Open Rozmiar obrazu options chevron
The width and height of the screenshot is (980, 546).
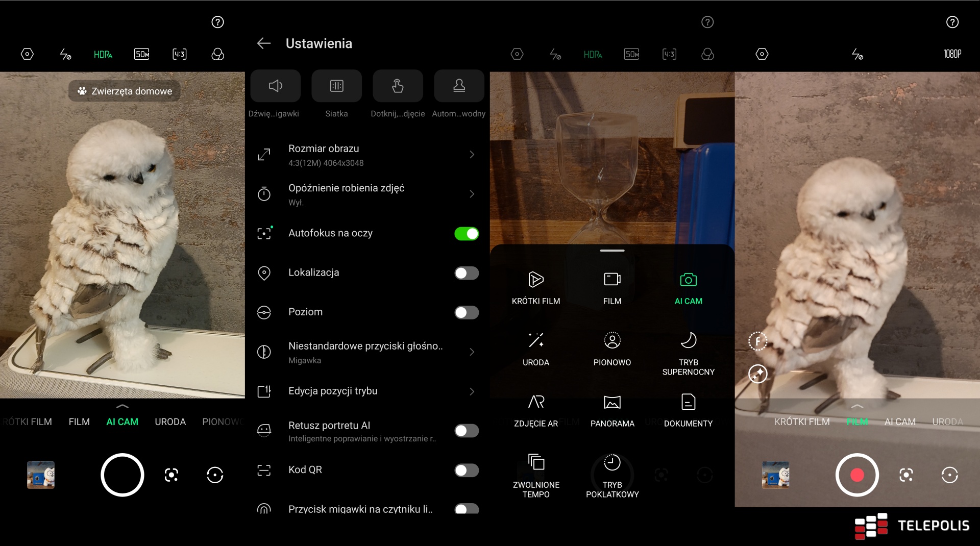472,155
